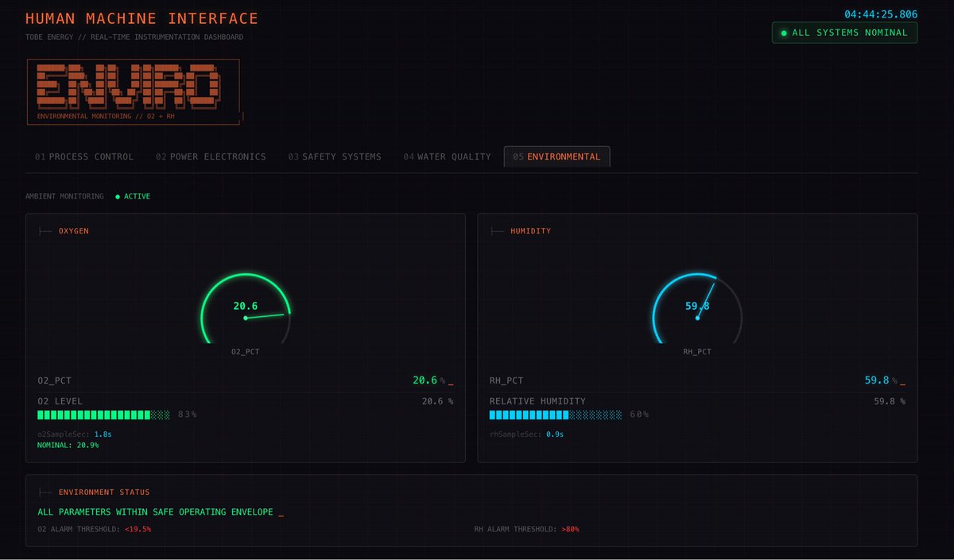Click the Ambient Monitoring label
Screen dimensions: 954x560
click(64, 196)
